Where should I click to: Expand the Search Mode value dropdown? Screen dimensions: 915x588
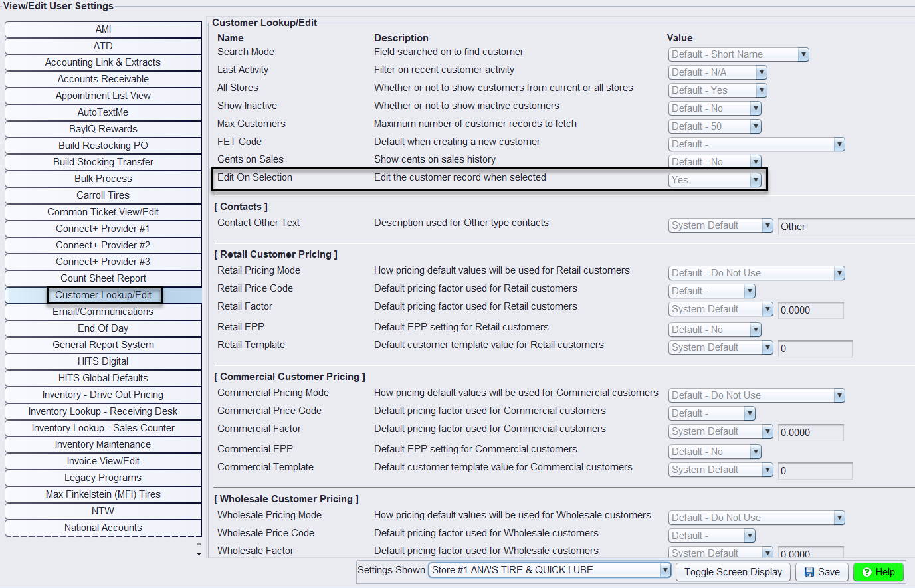click(803, 54)
